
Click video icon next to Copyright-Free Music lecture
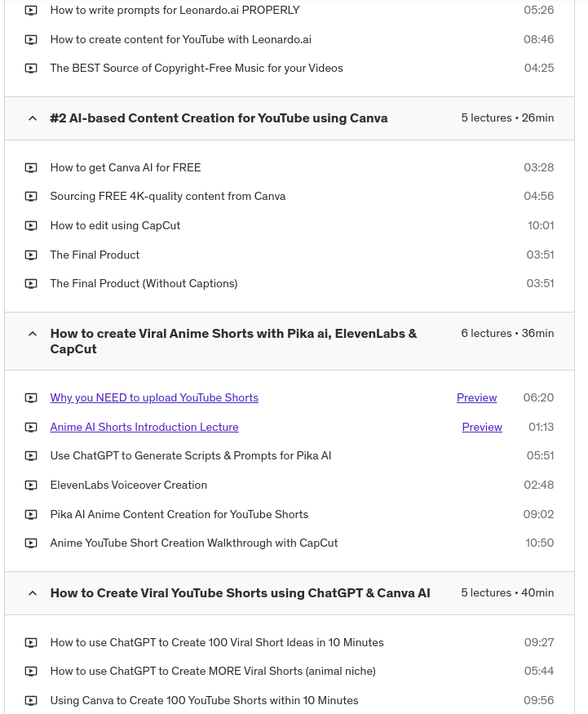click(x=31, y=69)
